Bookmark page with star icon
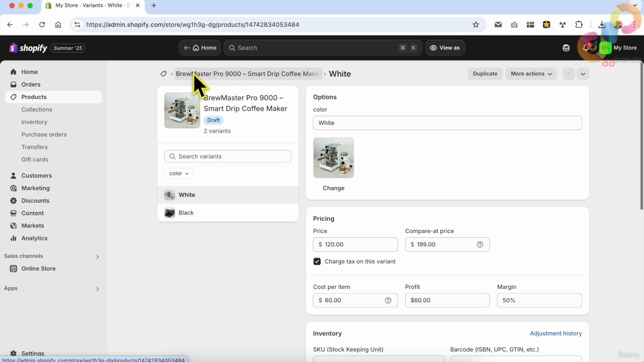The height and width of the screenshot is (362, 644). pos(475,25)
